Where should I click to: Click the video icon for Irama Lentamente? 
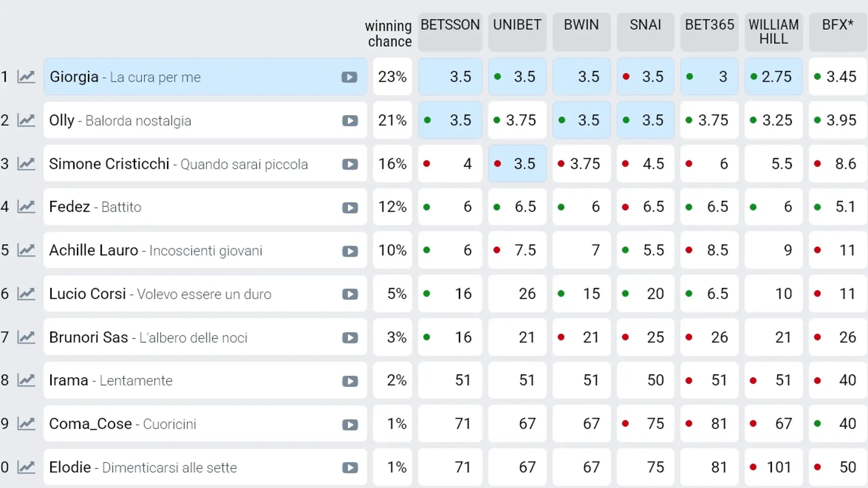coord(350,381)
